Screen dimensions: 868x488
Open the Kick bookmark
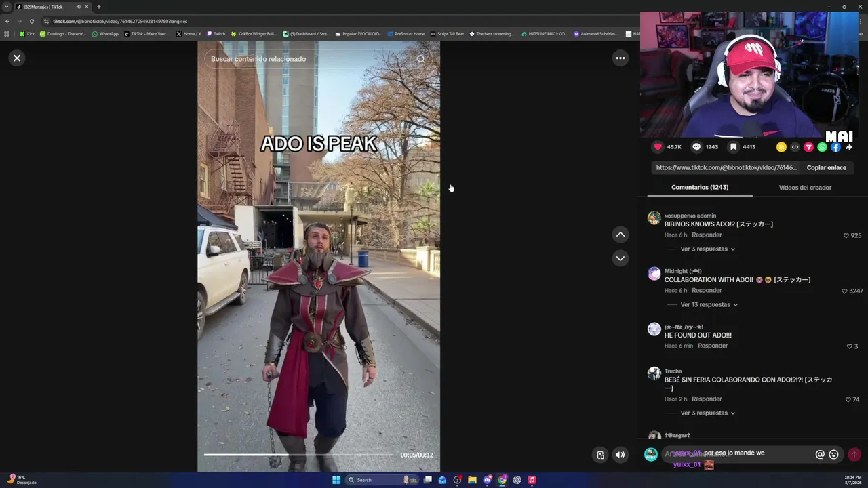(x=27, y=34)
